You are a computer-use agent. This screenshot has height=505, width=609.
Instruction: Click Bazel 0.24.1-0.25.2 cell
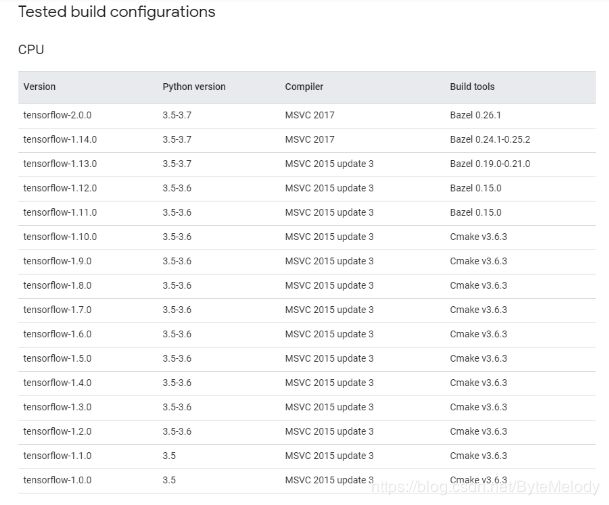490,139
